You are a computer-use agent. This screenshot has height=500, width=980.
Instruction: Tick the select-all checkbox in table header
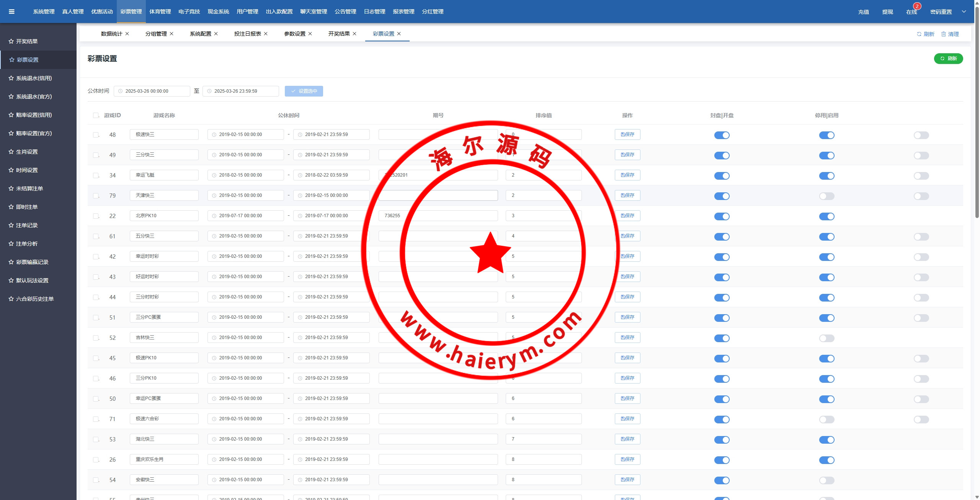(96, 115)
